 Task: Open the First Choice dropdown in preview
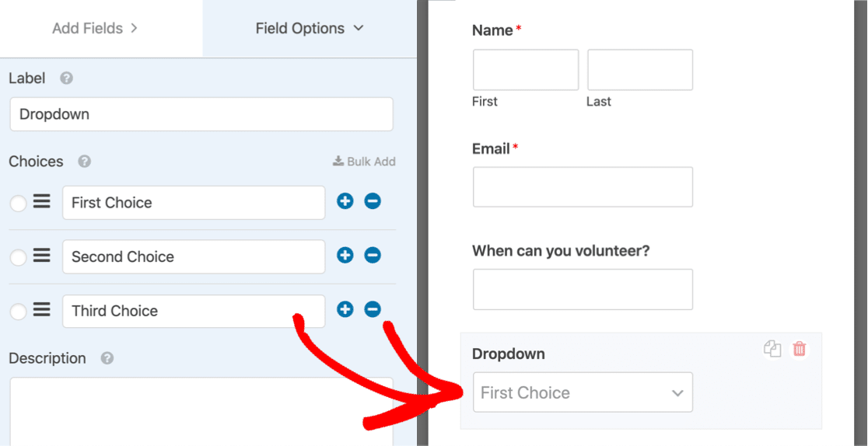point(583,392)
